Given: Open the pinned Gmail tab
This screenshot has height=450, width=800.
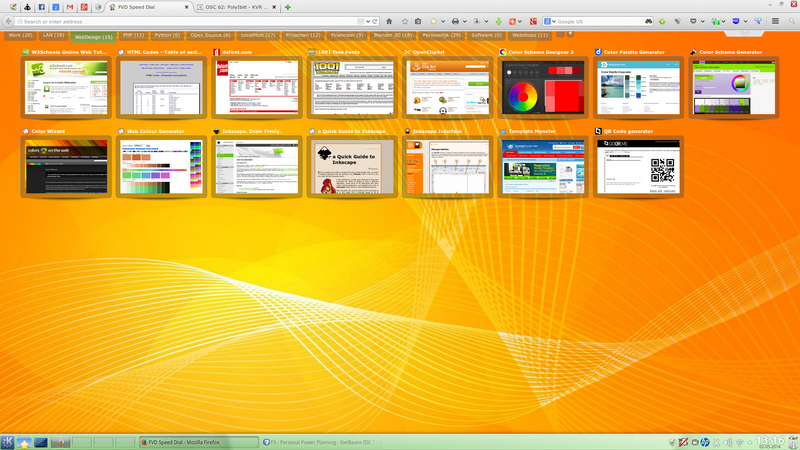Looking at the screenshot, I should point(70,7).
